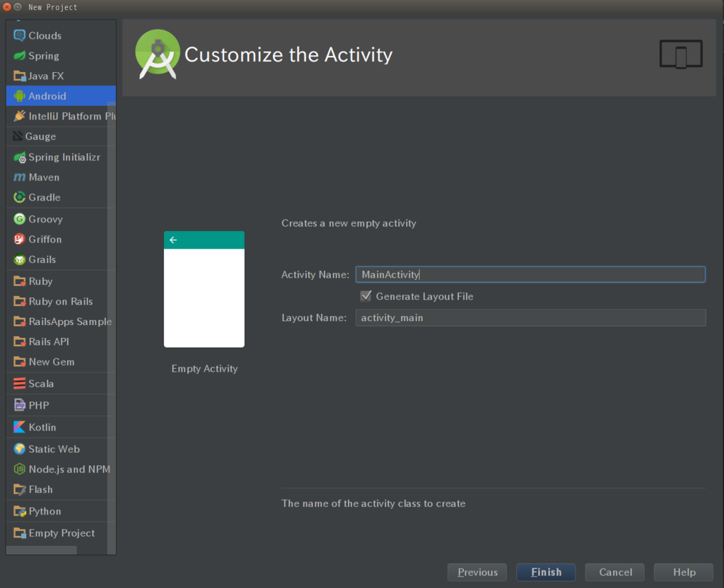
Task: Select Ruby on Rails project type
Action: point(61,301)
